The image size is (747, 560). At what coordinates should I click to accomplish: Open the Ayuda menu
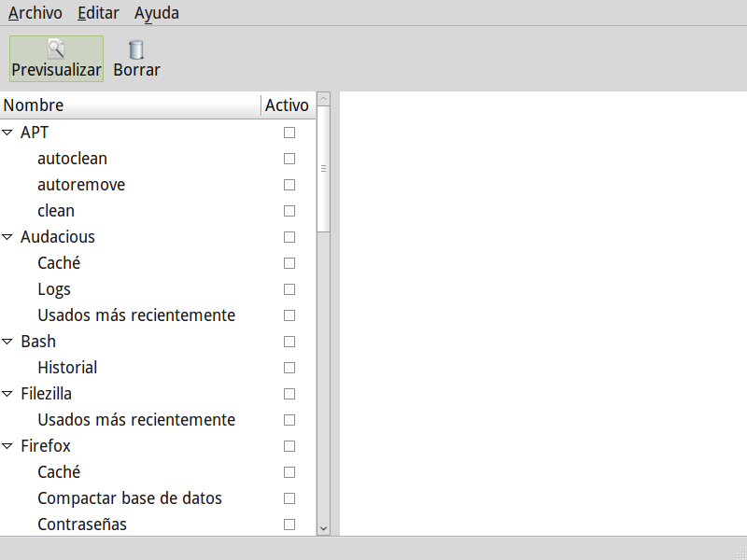(x=157, y=13)
